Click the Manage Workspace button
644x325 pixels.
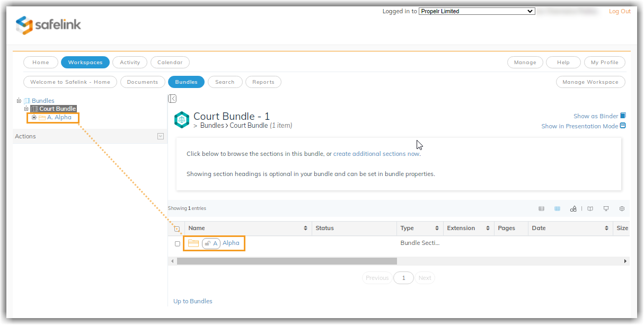[x=590, y=82]
